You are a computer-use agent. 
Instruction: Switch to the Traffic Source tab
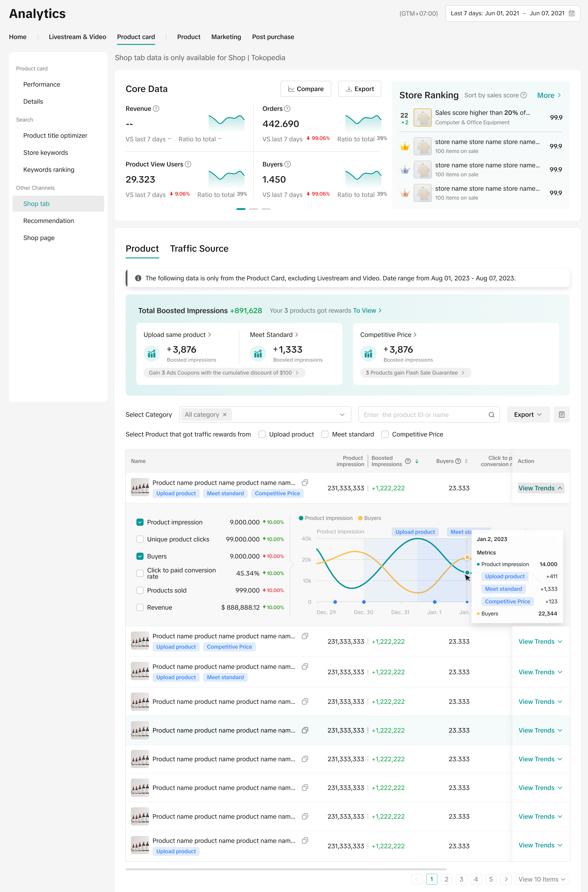(199, 249)
